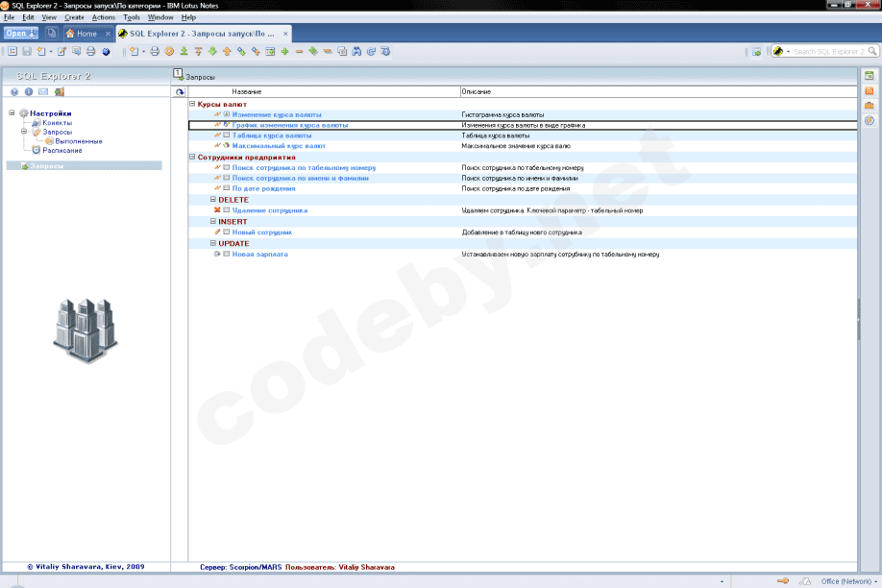Click the refresh icon in view header
Image resolution: width=882 pixels, height=588 pixels.
(x=180, y=92)
